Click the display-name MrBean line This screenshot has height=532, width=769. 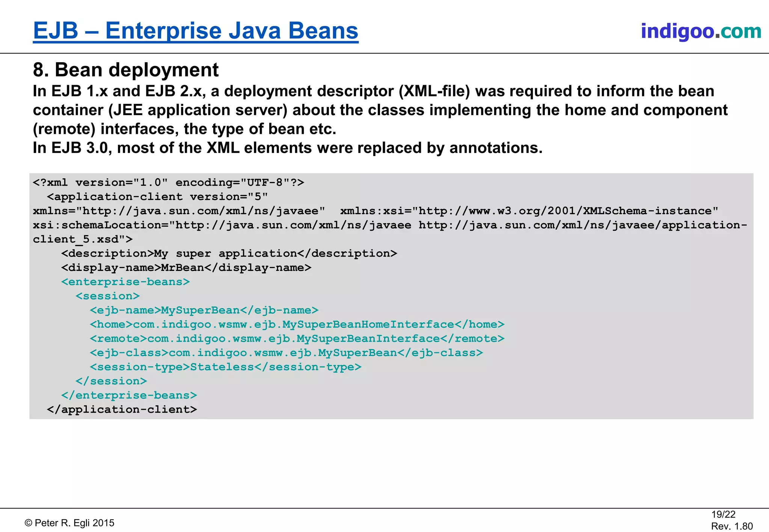[x=186, y=268]
